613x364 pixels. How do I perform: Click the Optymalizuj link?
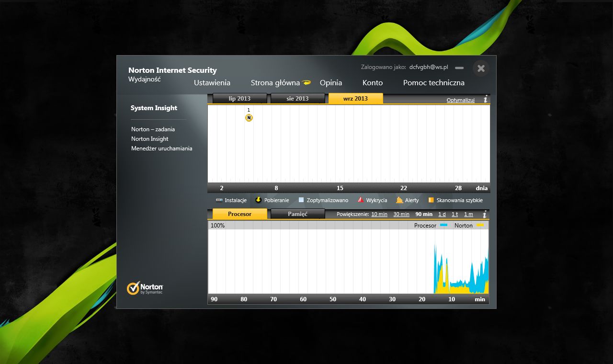pyautogui.click(x=460, y=100)
